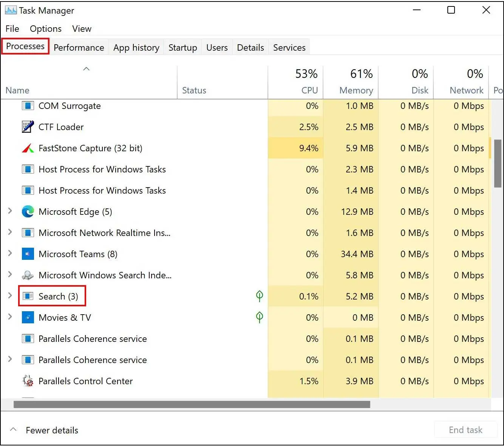Image resolution: width=504 pixels, height=447 pixels.
Task: Click the green leaf icon for Movies & TV
Action: pos(260,317)
